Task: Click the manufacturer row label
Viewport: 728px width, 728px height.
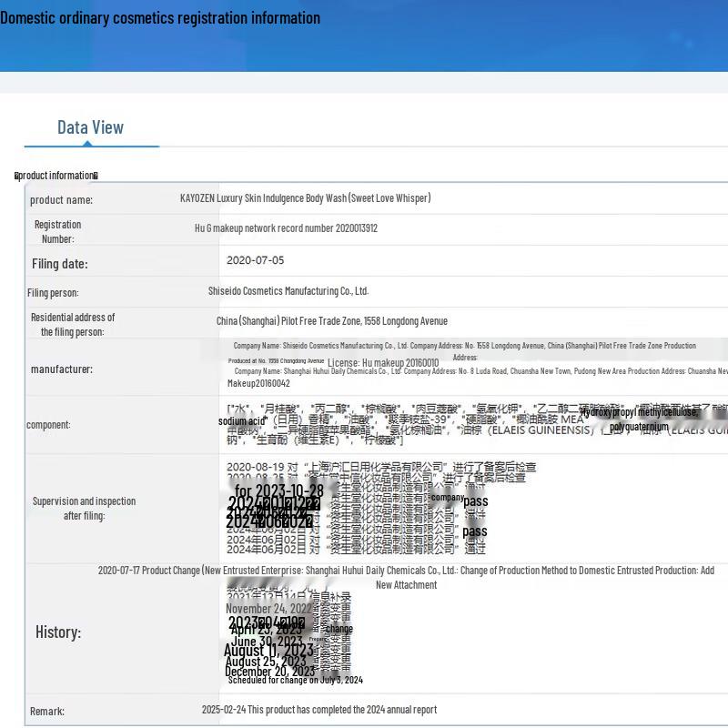Action: tap(61, 369)
